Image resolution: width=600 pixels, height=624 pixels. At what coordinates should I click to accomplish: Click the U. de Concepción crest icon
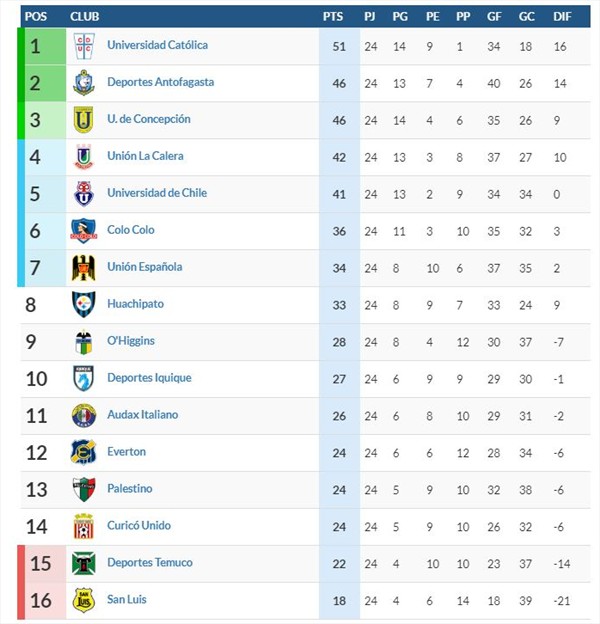pyautogui.click(x=84, y=120)
